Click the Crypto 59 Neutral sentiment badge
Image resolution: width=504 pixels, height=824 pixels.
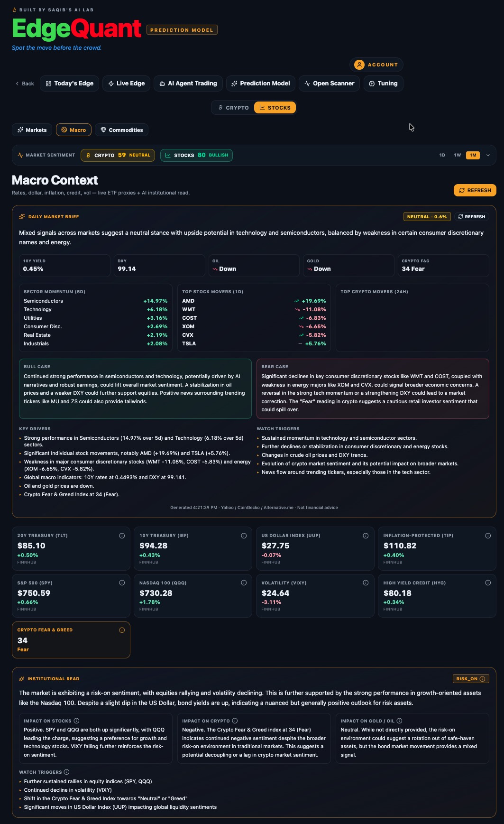118,155
